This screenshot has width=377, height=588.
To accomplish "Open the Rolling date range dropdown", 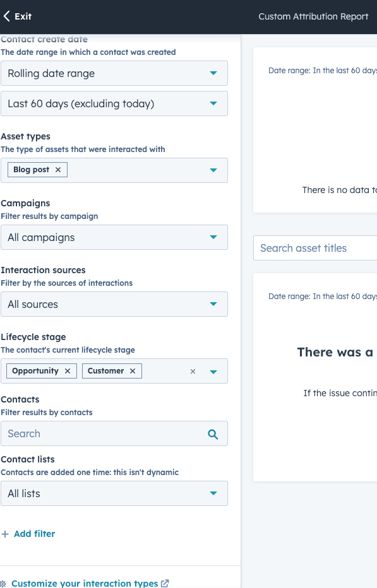I will click(x=213, y=73).
